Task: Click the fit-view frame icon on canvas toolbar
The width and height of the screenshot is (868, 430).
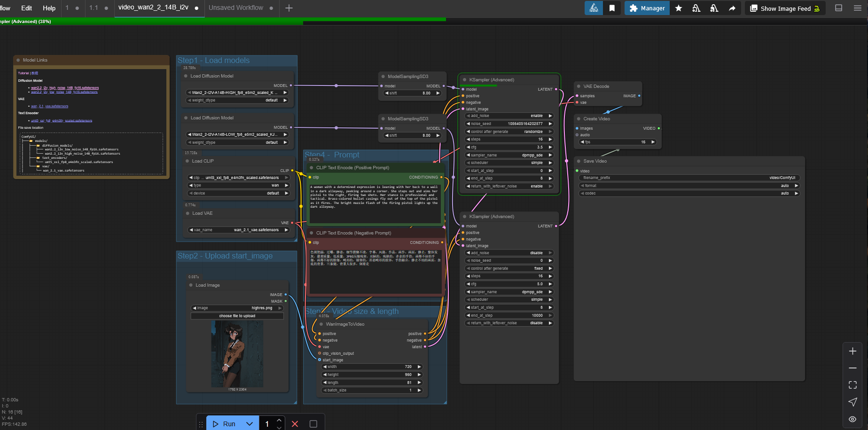Action: (852, 384)
